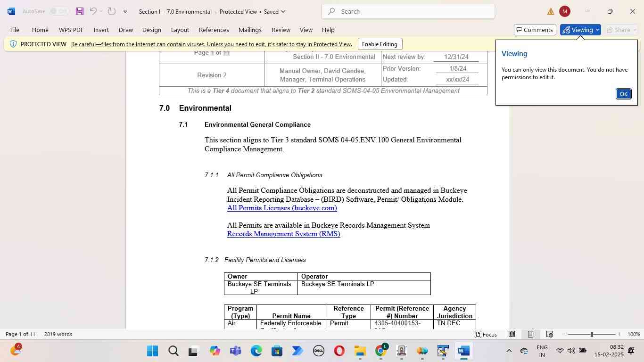Open the Draw tab
The height and width of the screenshot is (362, 644).
pos(126,30)
